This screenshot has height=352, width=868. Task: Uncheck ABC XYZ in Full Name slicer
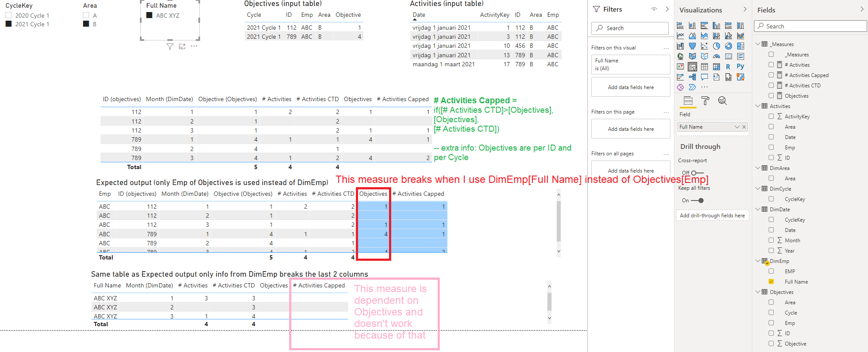(x=149, y=15)
